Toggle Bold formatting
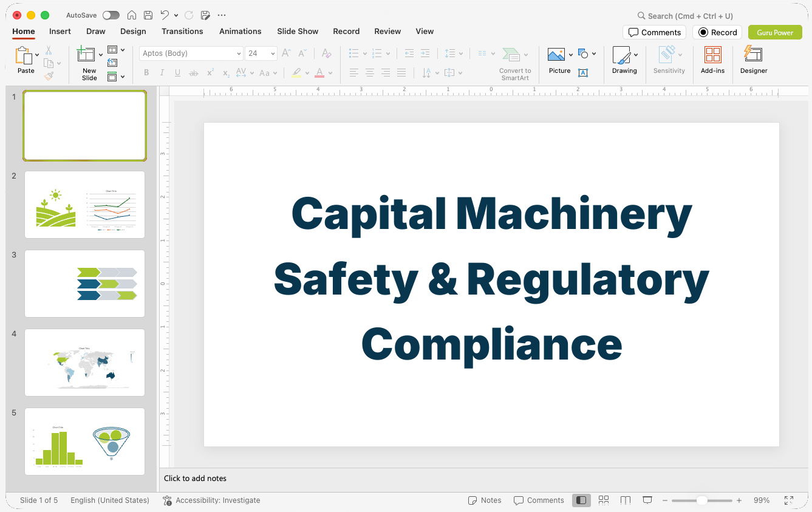 point(146,73)
